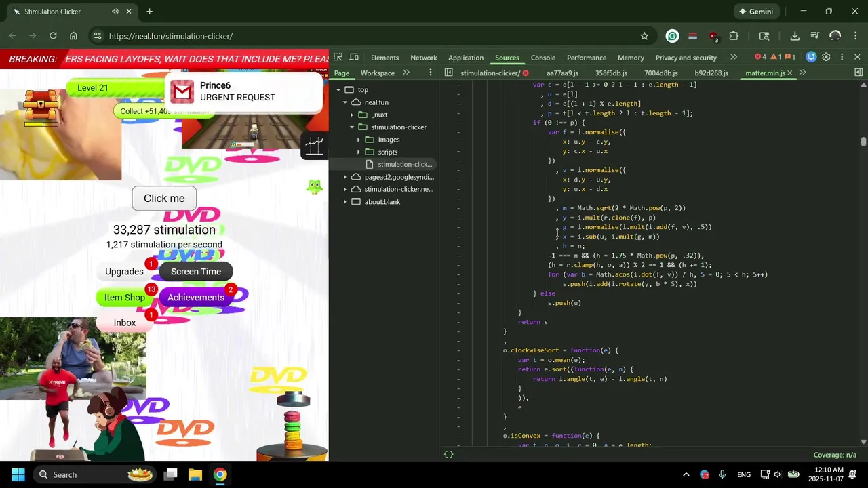Collapse the stimulation-clicker folder
Image resolution: width=868 pixels, height=488 pixels.
[x=352, y=127]
